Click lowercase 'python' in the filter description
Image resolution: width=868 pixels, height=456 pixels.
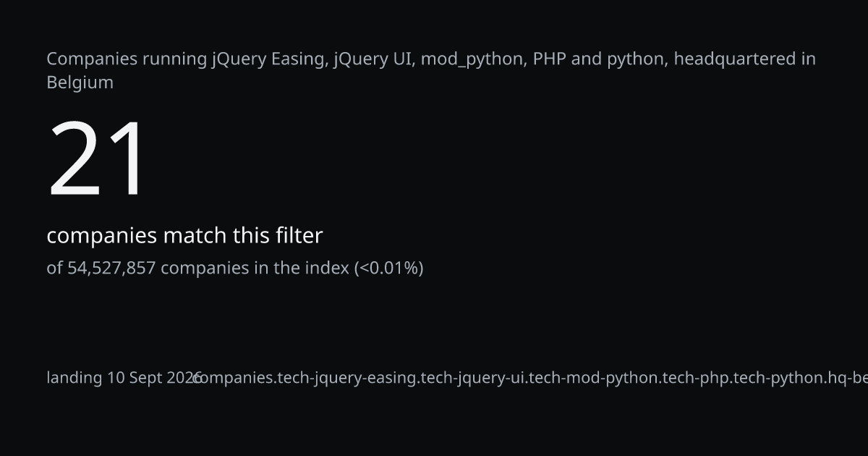tap(636, 59)
